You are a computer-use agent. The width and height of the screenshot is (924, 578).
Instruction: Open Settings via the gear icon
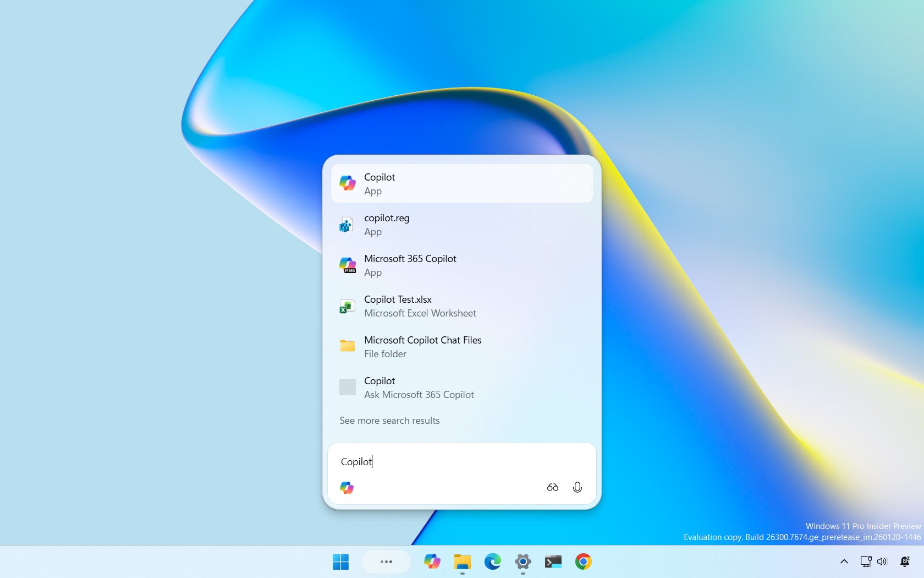[x=522, y=561]
